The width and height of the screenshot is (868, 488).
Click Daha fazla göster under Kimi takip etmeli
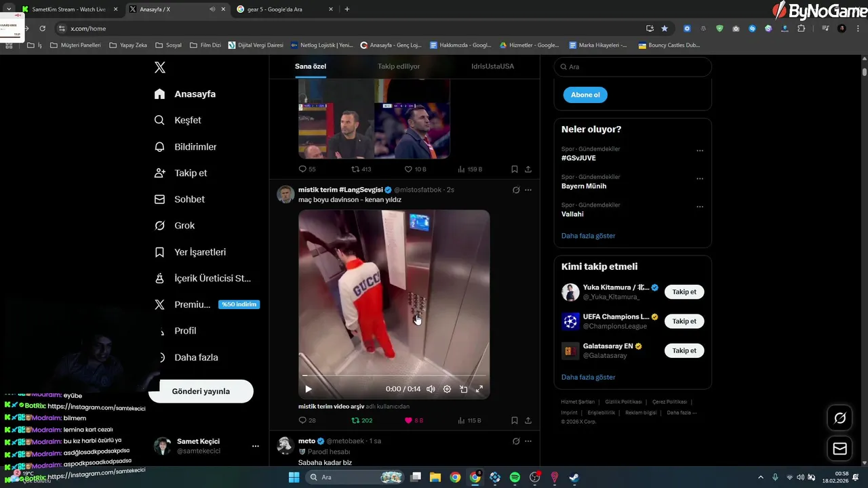pos(589,377)
